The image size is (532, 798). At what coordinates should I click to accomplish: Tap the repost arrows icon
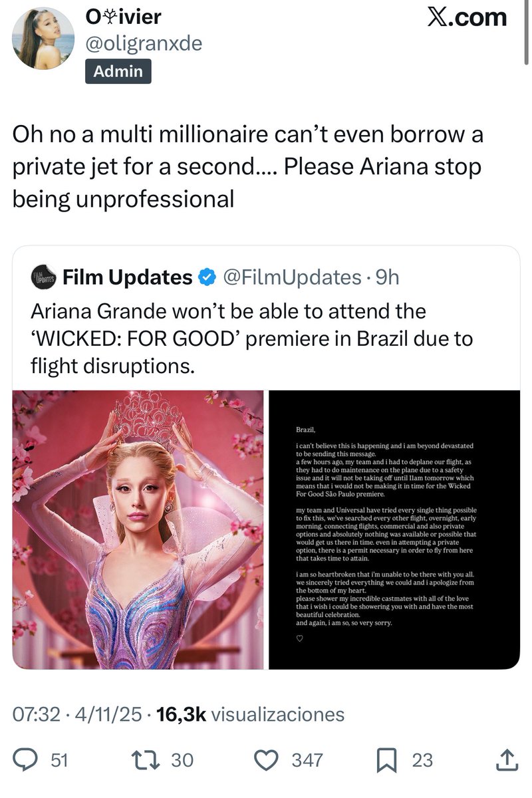pyautogui.click(x=144, y=760)
